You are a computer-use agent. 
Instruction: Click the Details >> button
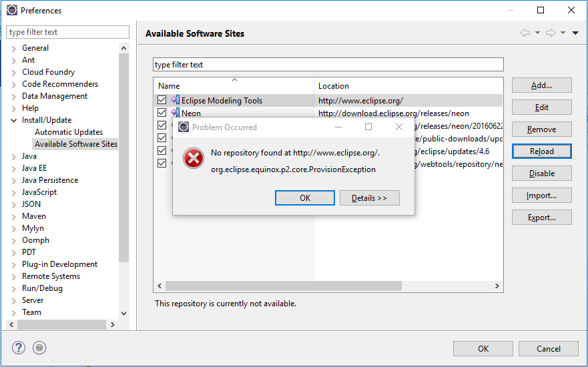coord(369,198)
